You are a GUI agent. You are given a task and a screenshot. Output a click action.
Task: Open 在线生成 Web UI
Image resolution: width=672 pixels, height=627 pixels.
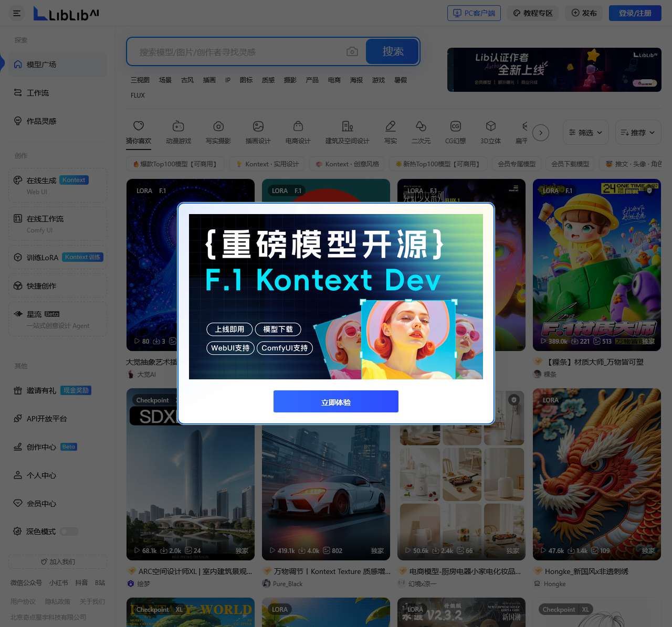[58, 185]
